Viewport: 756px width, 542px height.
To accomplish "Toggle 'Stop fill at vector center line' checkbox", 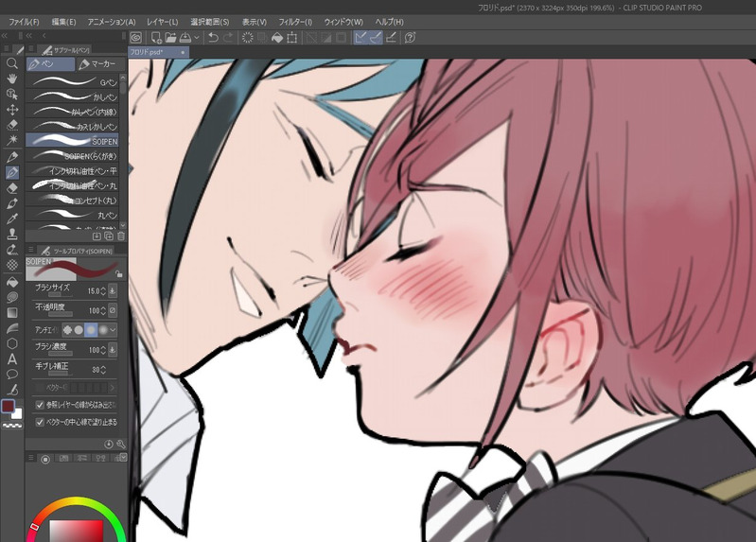I will 40,422.
